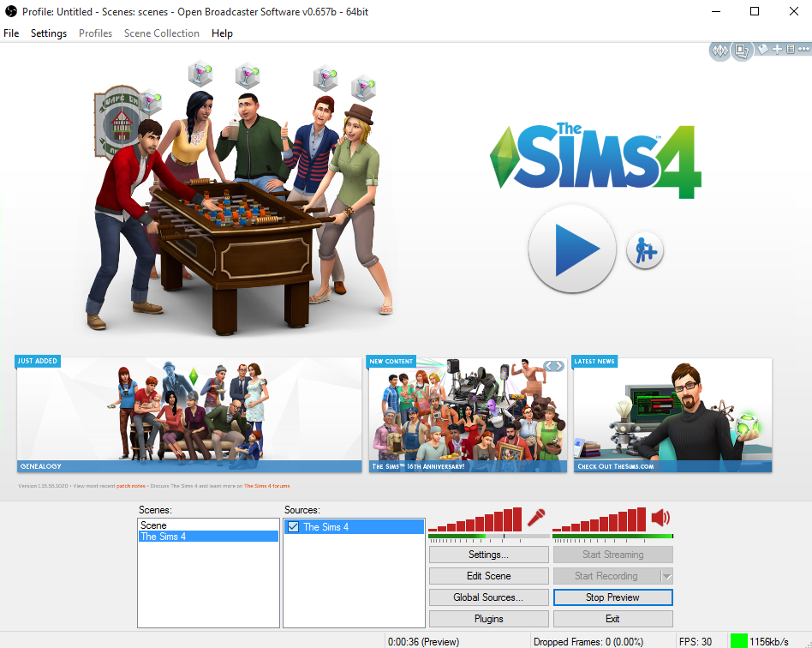Open the Sims gallery plumbob icon

click(719, 51)
